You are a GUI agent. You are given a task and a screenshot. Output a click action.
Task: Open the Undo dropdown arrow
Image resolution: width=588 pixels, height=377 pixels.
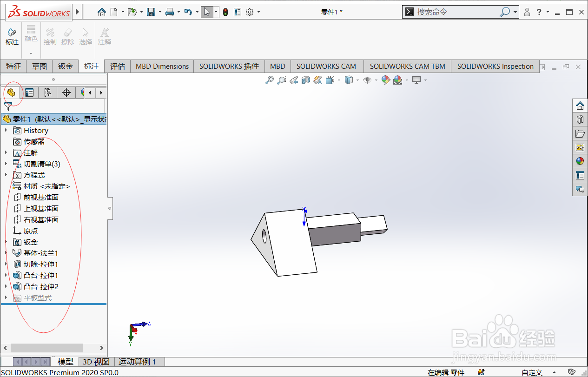[197, 12]
